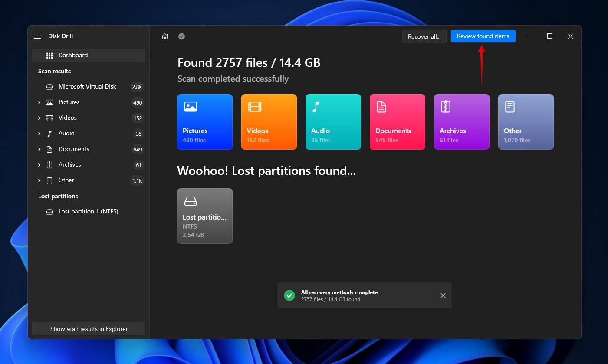This screenshot has height=364, width=608.
Task: Open the orange Videos 152 files card
Action: point(269,122)
